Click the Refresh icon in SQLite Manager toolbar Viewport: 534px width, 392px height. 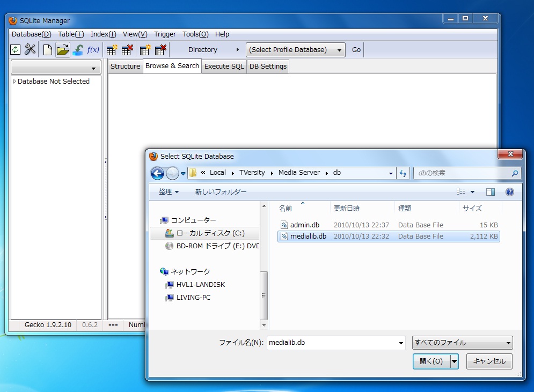(16, 50)
